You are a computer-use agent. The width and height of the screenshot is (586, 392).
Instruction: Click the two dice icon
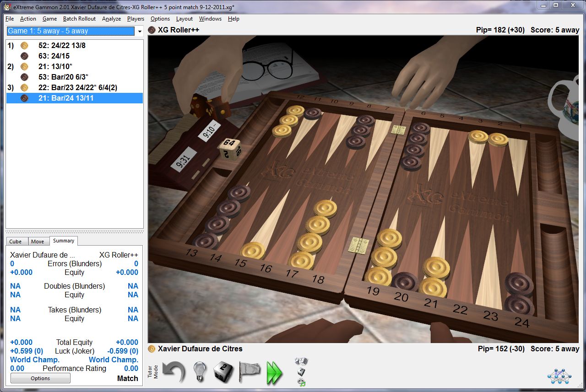302,361
